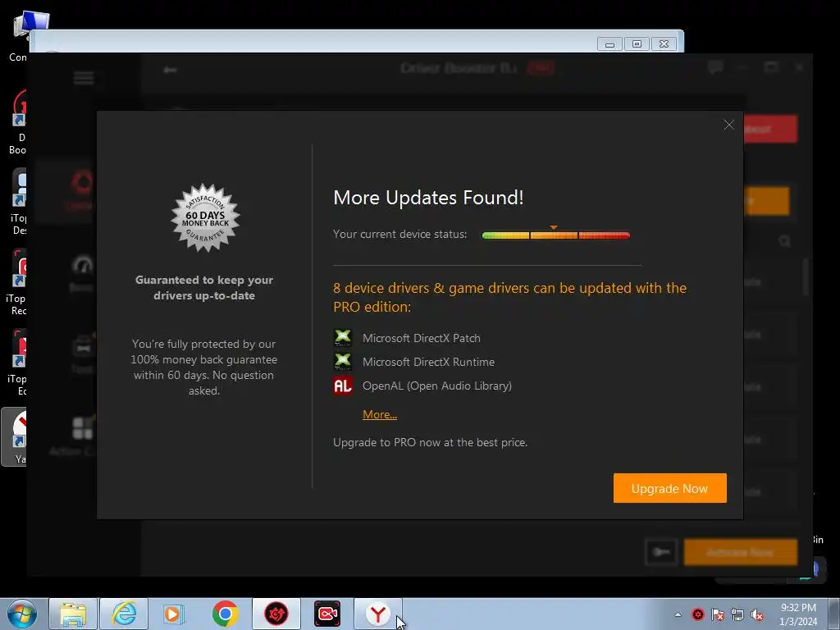Select 'Microsoft DirectX Runtime' text

(428, 362)
